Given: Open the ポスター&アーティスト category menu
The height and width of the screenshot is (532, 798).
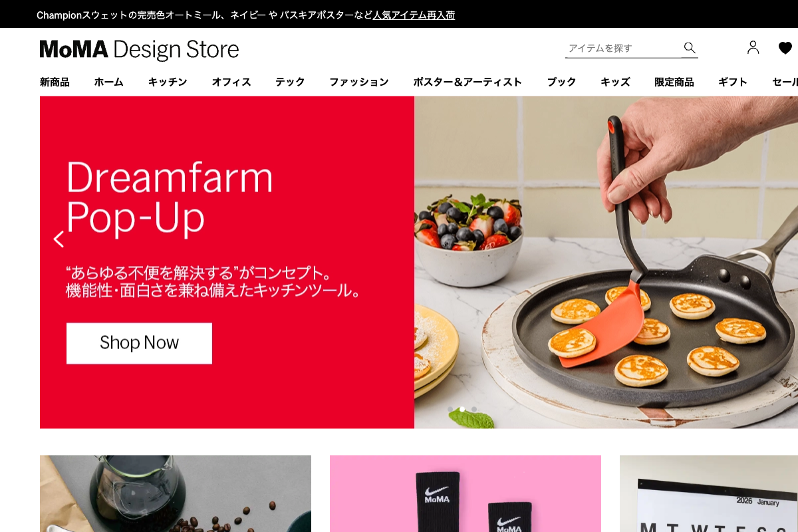Looking at the screenshot, I should [467, 82].
